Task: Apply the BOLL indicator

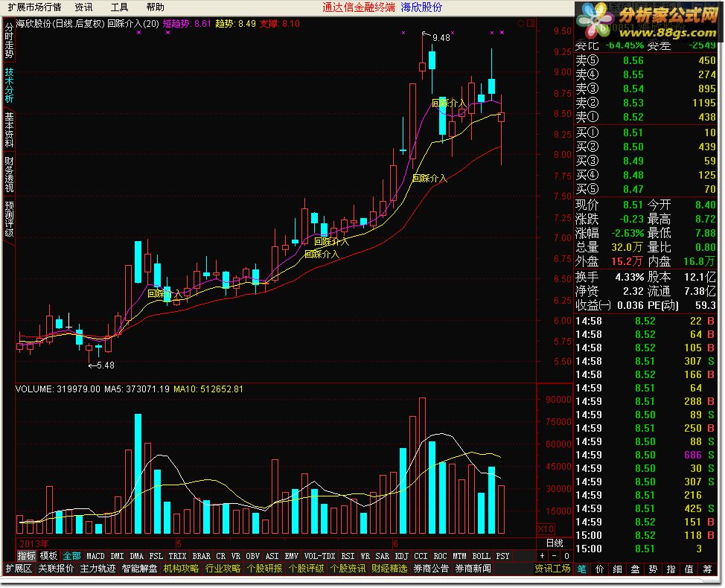Action: (481, 556)
